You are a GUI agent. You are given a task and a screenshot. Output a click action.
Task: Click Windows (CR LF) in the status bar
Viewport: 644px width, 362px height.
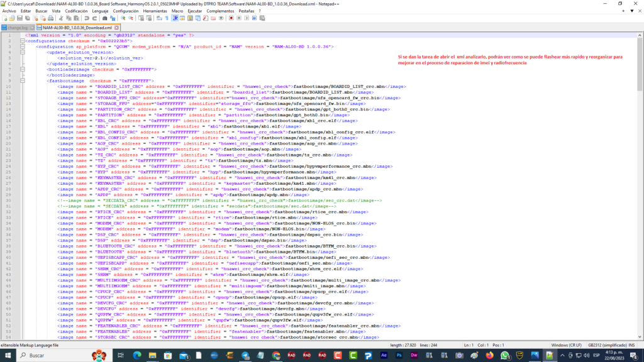point(566,345)
